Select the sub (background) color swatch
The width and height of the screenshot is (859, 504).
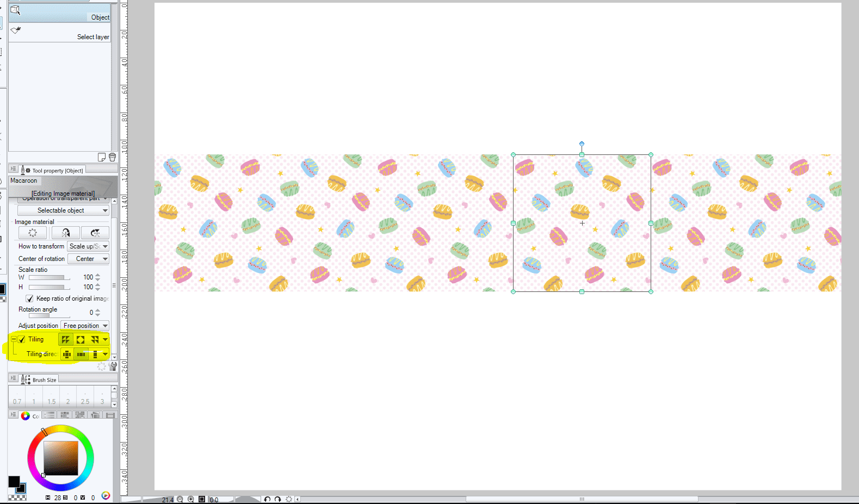point(22,488)
